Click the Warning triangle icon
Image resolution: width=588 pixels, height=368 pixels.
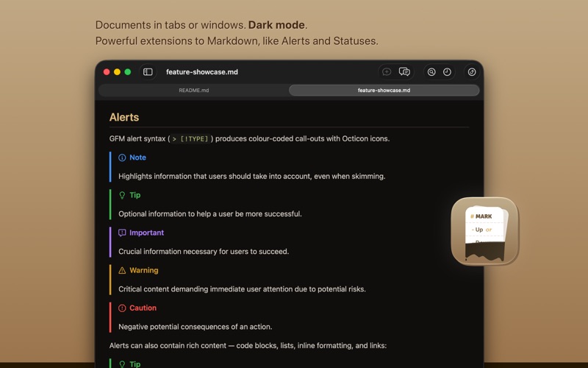(122, 270)
